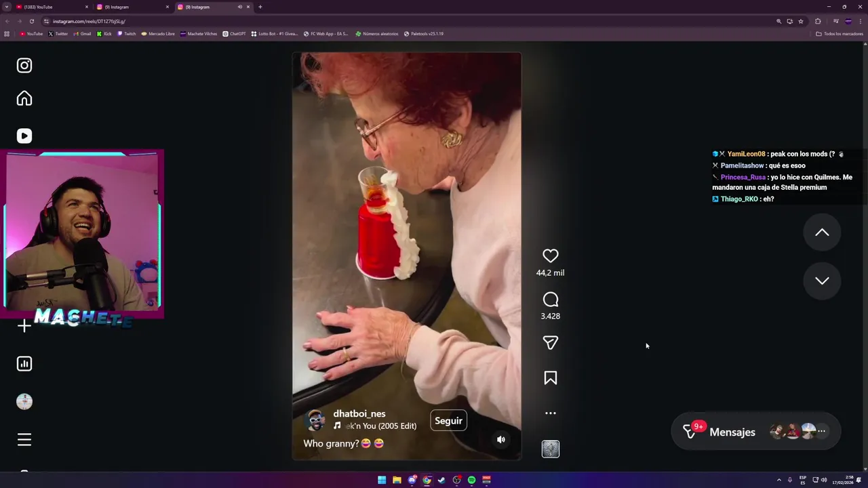Go to next reel with down arrow
The height and width of the screenshot is (488, 868).
822,281
